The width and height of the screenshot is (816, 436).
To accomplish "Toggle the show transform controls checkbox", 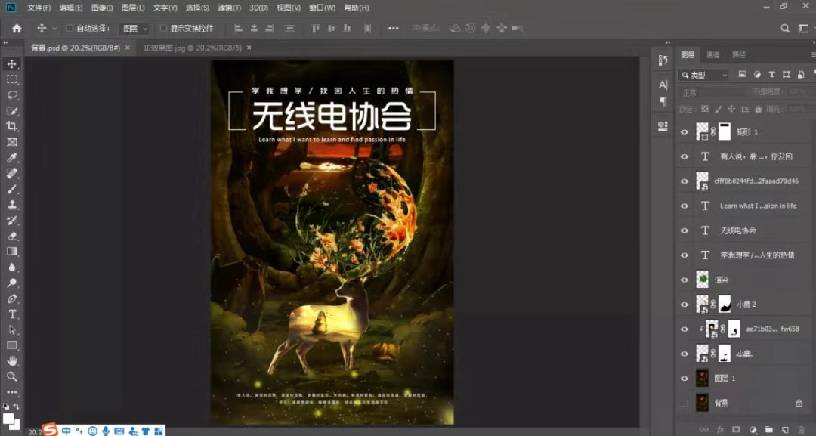I will click(x=163, y=28).
